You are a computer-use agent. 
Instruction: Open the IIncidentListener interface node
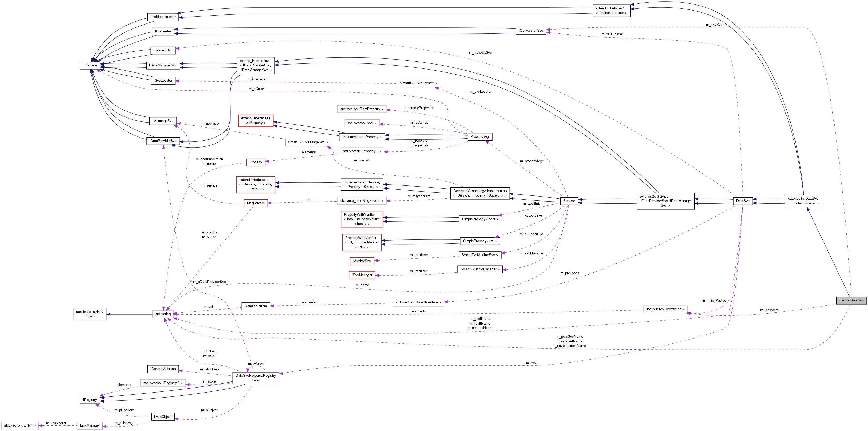[163, 17]
